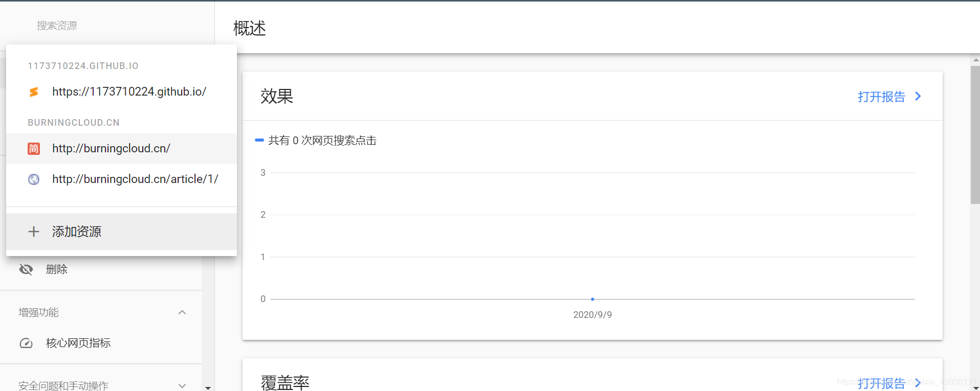Click the plus icon next to 添加资源

(x=34, y=232)
